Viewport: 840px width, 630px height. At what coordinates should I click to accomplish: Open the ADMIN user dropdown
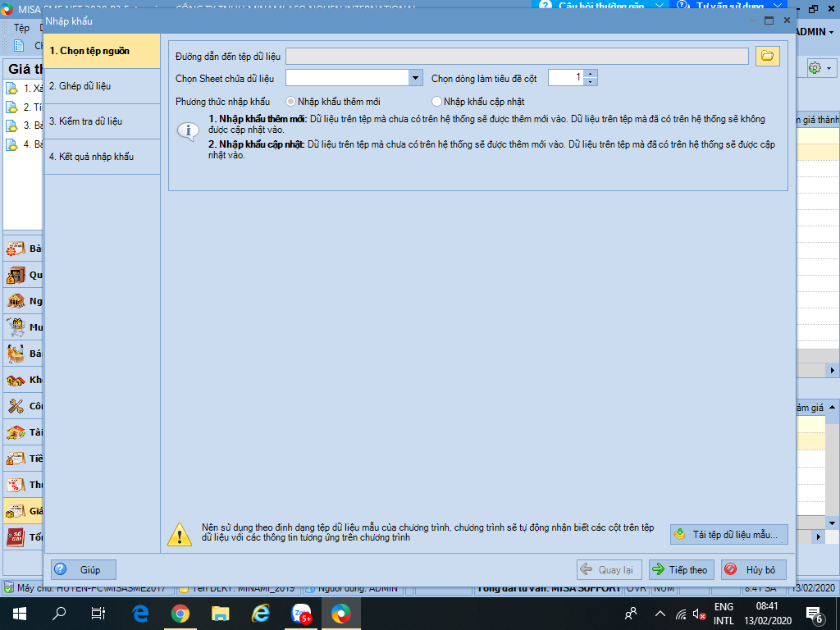tap(815, 32)
